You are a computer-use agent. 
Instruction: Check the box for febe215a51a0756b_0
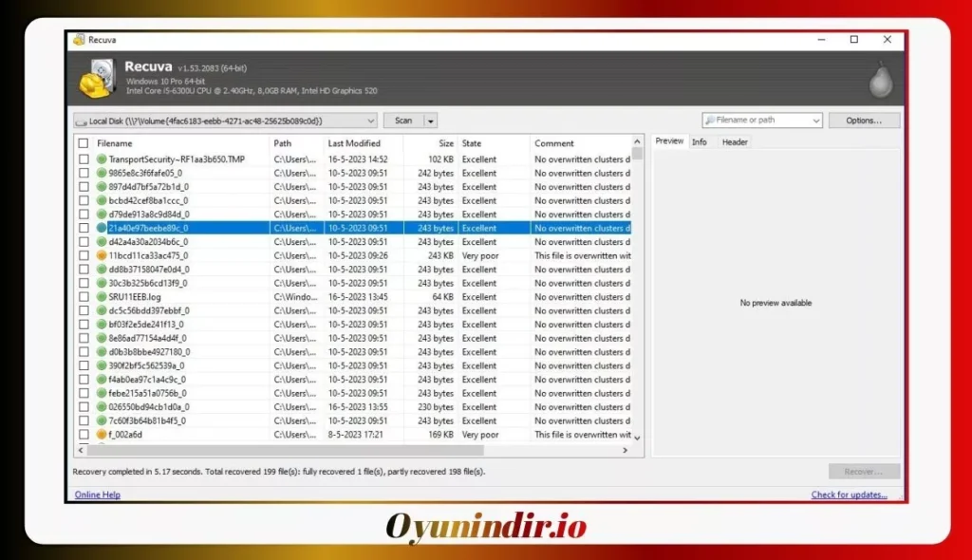point(84,393)
